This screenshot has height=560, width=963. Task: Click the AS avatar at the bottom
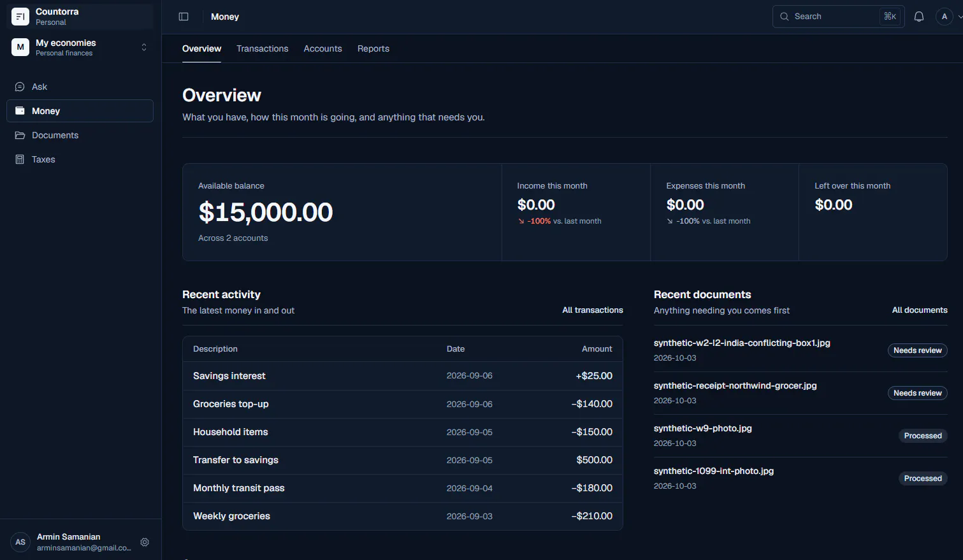pyautogui.click(x=20, y=542)
